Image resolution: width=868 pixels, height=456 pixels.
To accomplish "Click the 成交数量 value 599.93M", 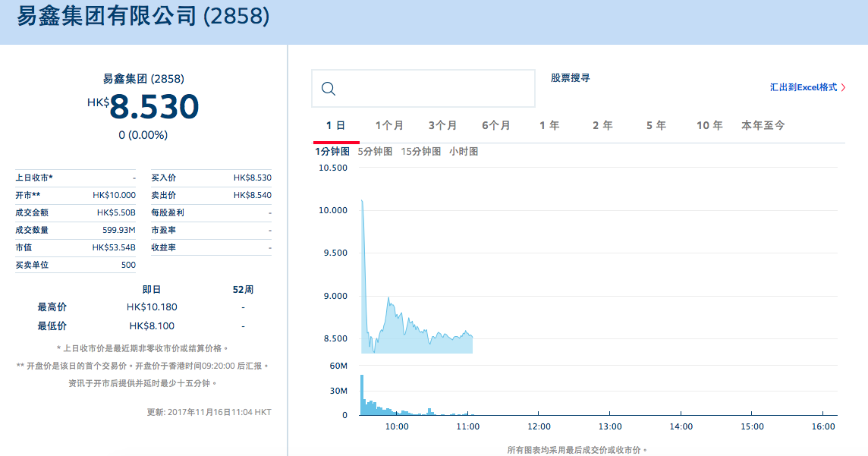I will click(119, 230).
